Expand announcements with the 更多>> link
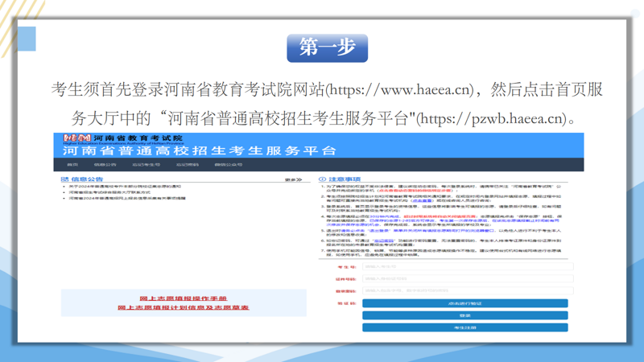Screen dimensions: 644x362 293,179
